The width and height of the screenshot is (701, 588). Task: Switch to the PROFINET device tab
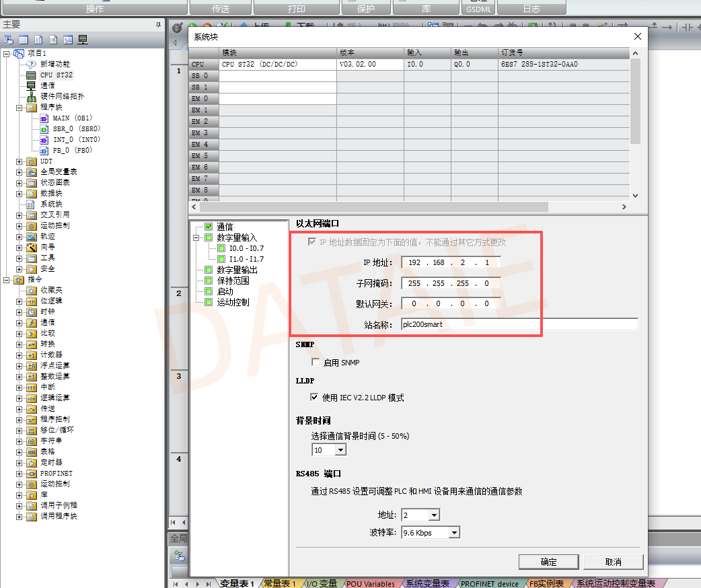click(490, 583)
